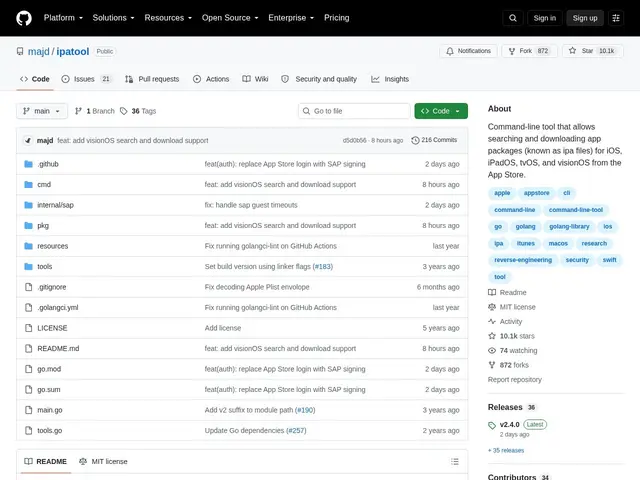Select the reverse-engineering topic tag
The image size is (640, 480).
pyautogui.click(x=523, y=260)
